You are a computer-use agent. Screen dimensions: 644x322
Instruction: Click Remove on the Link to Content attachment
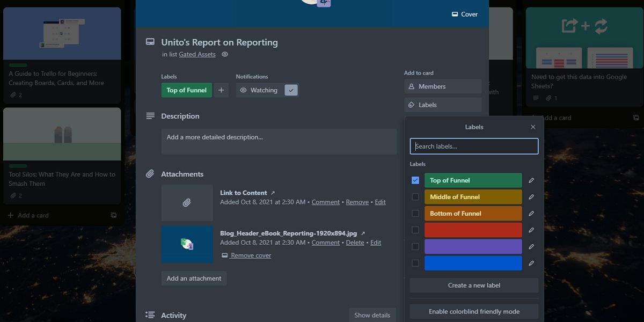pos(357,202)
